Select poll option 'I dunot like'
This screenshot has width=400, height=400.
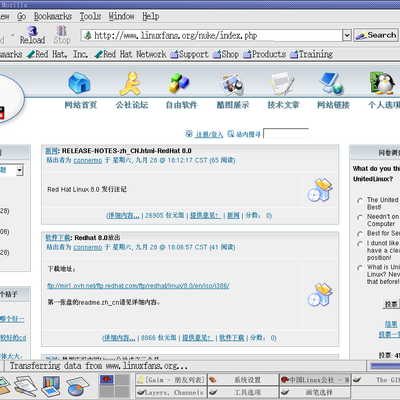(x=360, y=244)
